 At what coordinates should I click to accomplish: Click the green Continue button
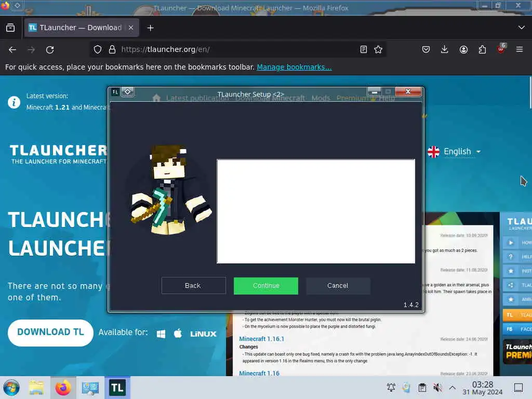(x=265, y=286)
